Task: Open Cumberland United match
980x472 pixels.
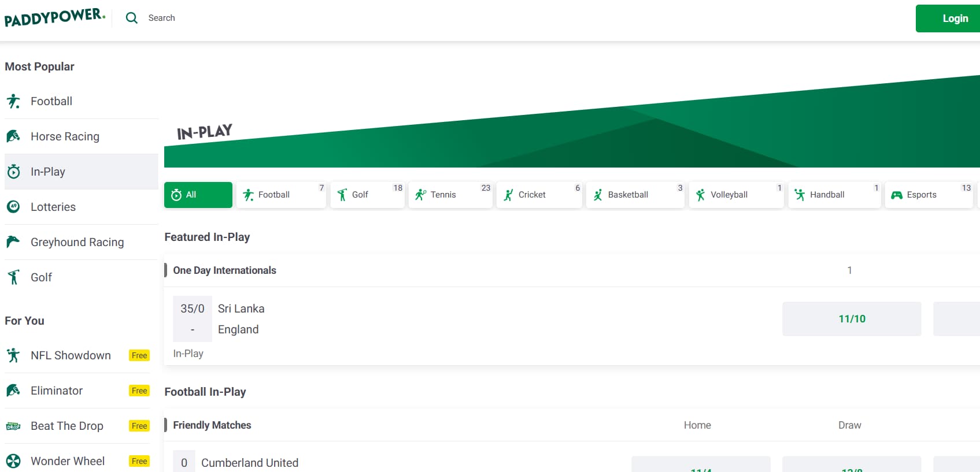Action: [250, 463]
